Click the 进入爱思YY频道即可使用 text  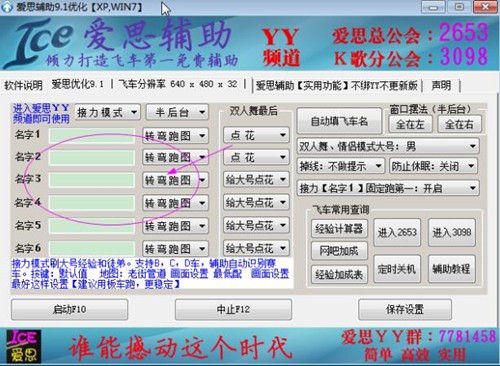[41, 113]
